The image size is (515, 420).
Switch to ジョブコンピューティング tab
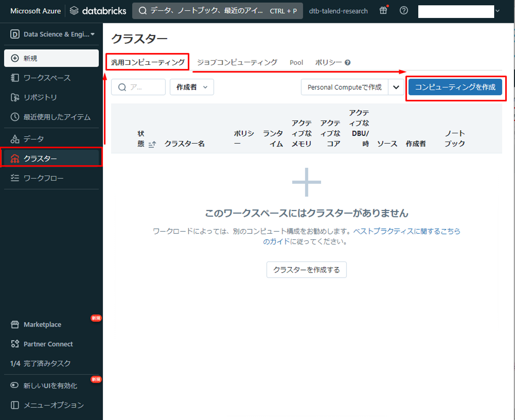coord(237,62)
